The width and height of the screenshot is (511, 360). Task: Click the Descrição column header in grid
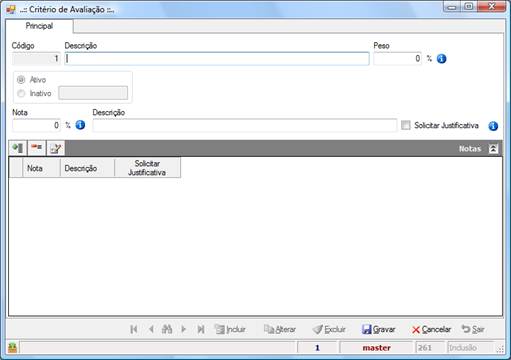click(87, 168)
